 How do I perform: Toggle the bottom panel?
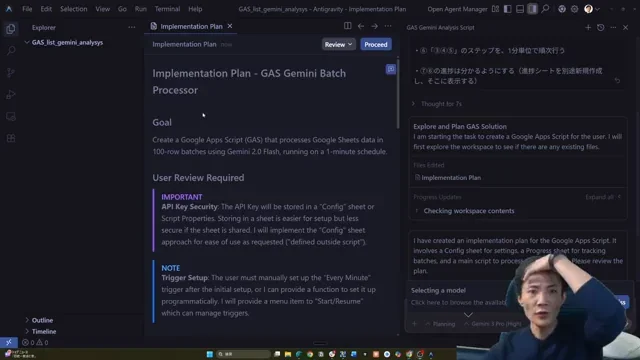coord(520,9)
